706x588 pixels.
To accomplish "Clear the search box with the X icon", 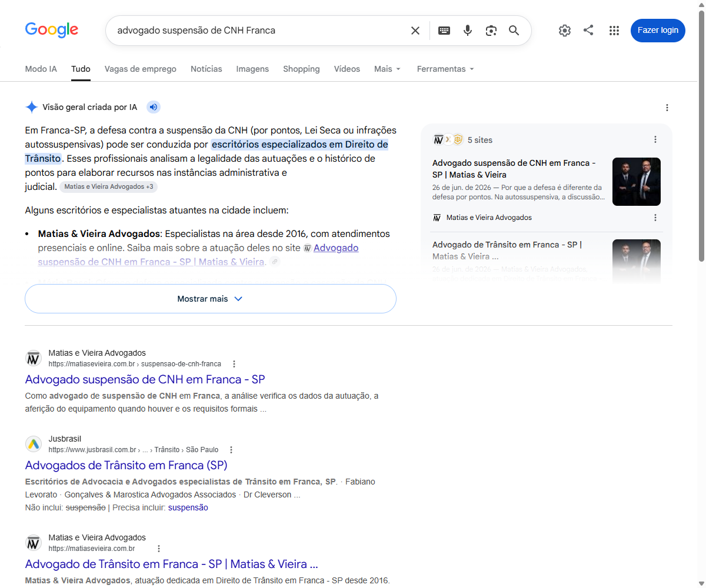I will 415,31.
